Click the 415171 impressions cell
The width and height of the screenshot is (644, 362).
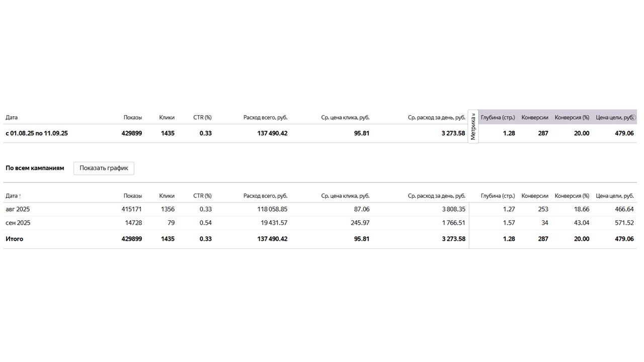click(x=132, y=209)
